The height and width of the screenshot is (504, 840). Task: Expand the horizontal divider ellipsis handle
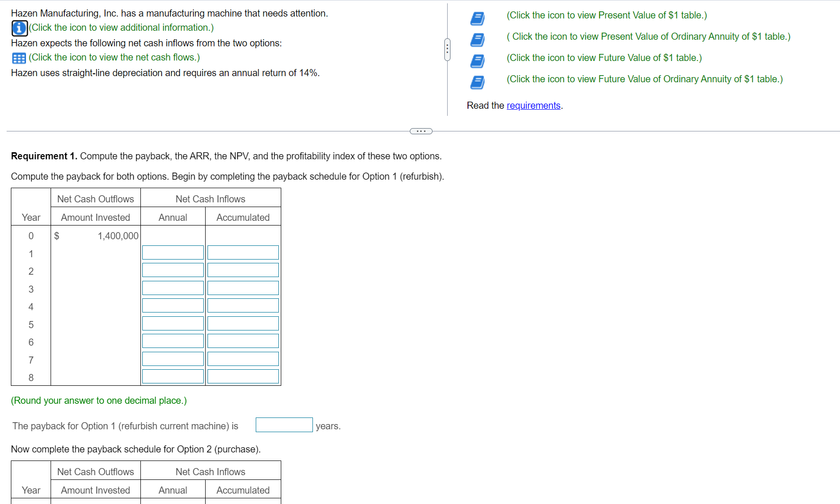tap(421, 131)
